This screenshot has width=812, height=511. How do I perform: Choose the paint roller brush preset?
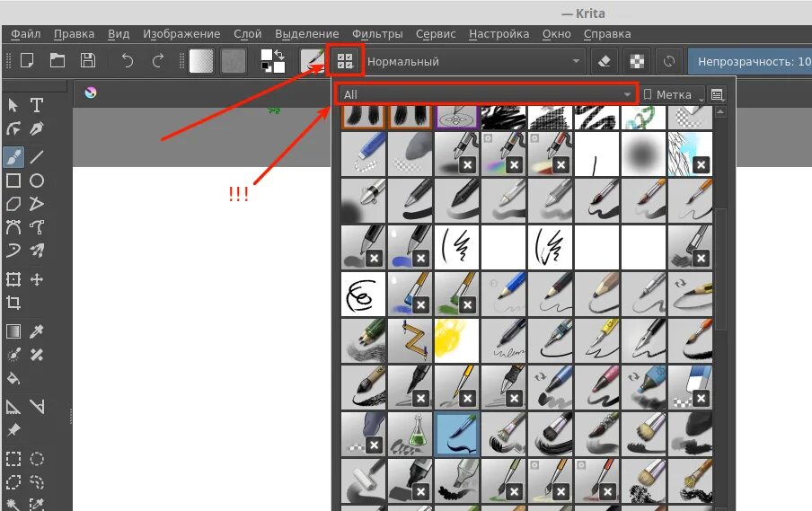coord(364,480)
